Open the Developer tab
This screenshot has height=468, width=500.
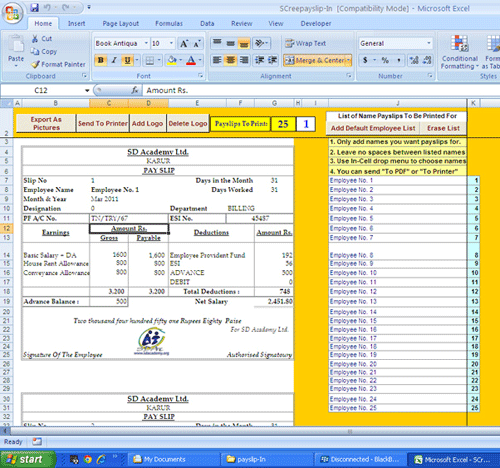click(316, 23)
